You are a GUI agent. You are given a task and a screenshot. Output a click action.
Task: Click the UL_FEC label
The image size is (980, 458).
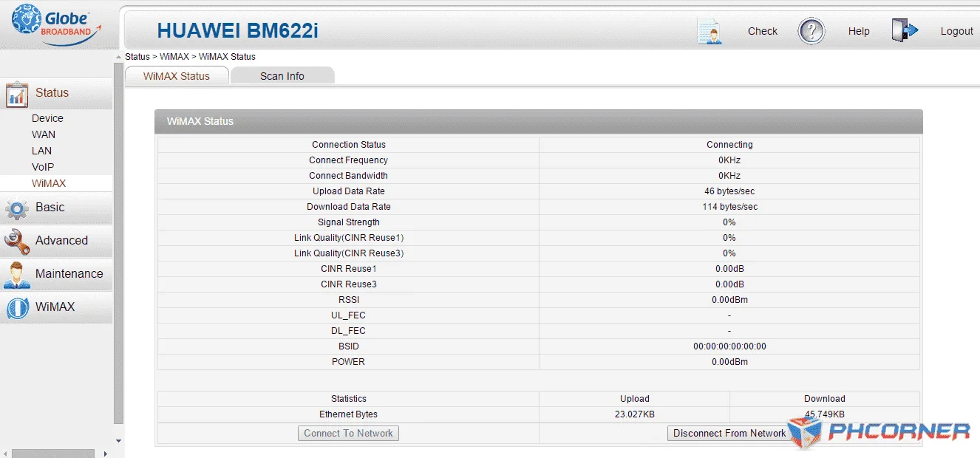pos(349,315)
